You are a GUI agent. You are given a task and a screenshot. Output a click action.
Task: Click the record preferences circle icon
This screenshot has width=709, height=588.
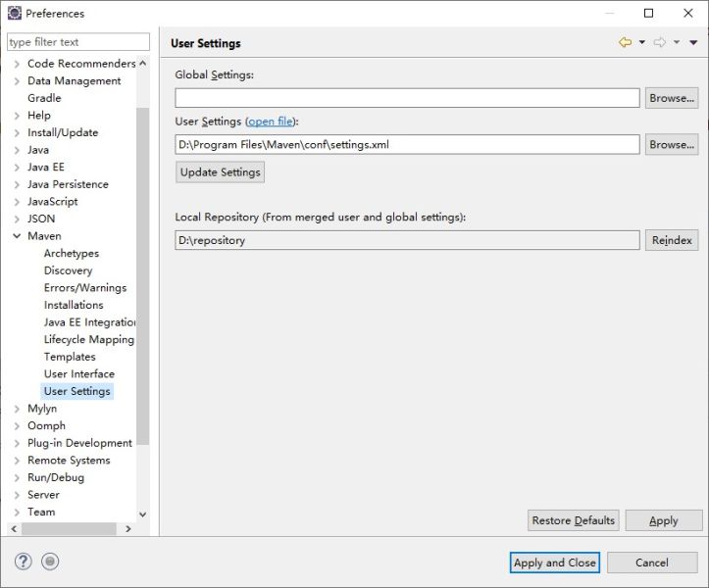point(51,562)
